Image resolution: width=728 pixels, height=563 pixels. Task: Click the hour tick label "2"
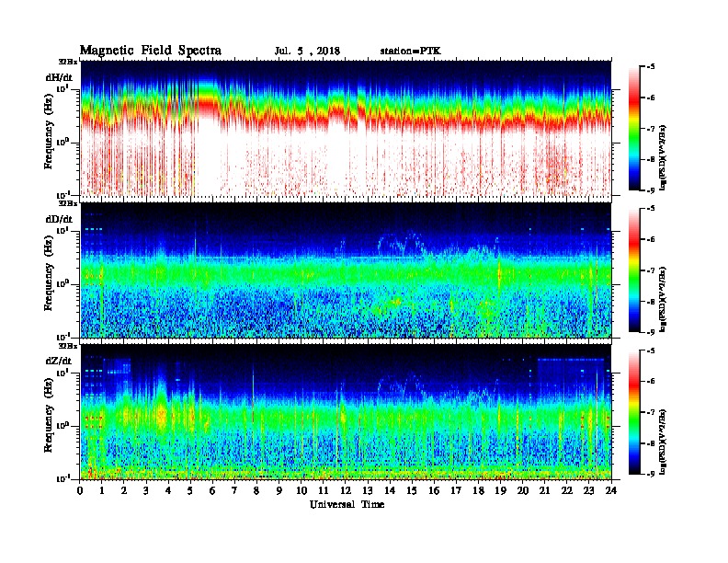point(124,490)
